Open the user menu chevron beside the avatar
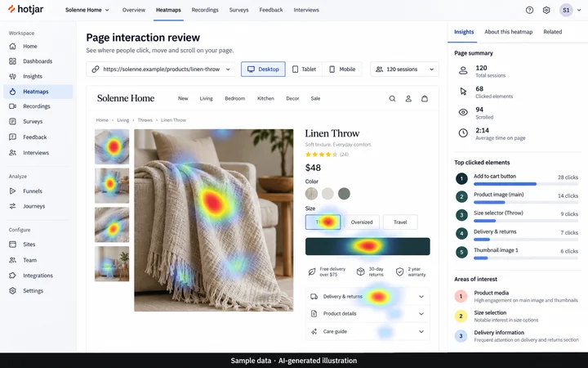This screenshot has height=368, width=588. point(579,11)
